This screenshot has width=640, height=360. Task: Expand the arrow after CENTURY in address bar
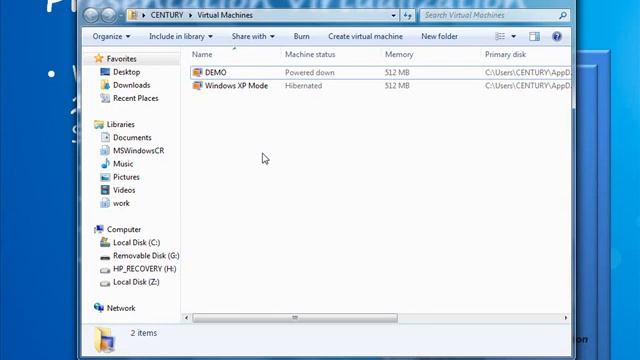[190, 16]
